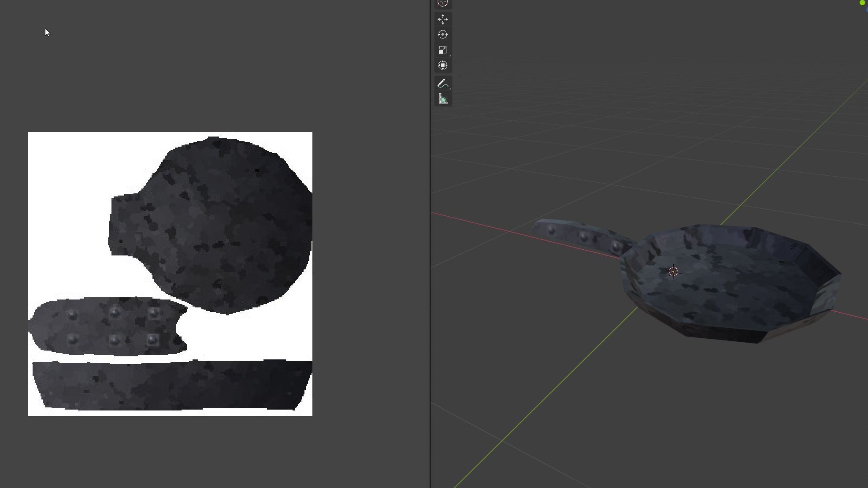Select the frying pan handle in viewport
This screenshot has width=868, height=488.
[568, 231]
